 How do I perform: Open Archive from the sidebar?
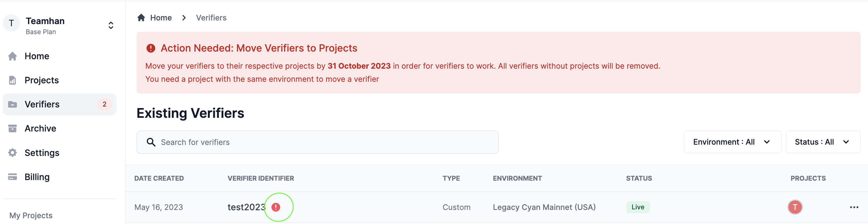coord(40,128)
